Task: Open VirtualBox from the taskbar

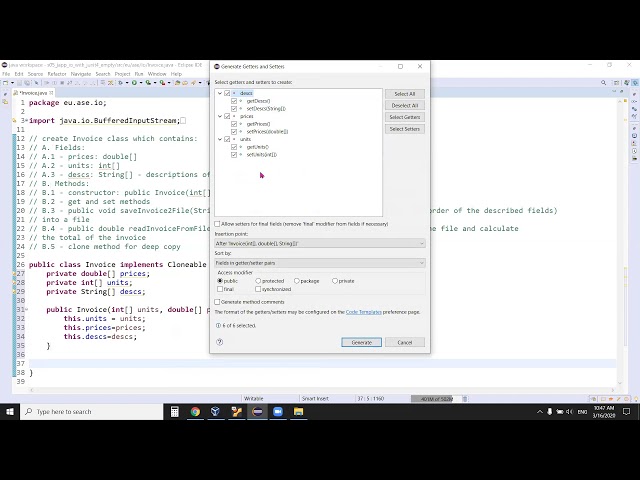Action: coord(216,412)
